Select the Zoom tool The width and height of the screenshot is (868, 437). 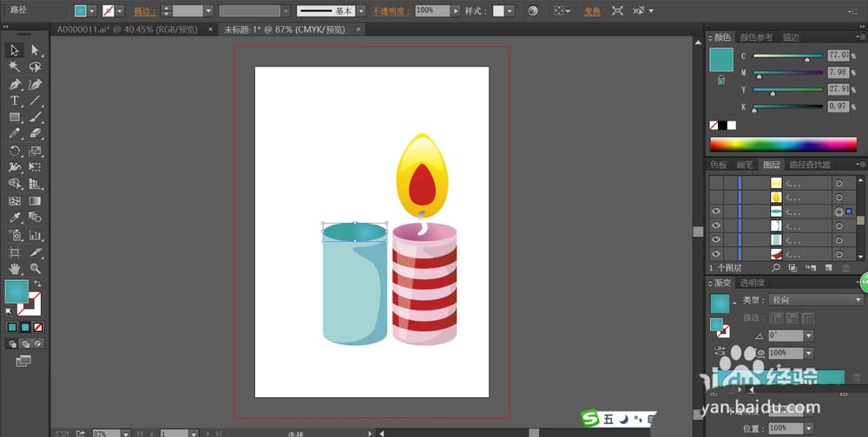click(x=35, y=269)
